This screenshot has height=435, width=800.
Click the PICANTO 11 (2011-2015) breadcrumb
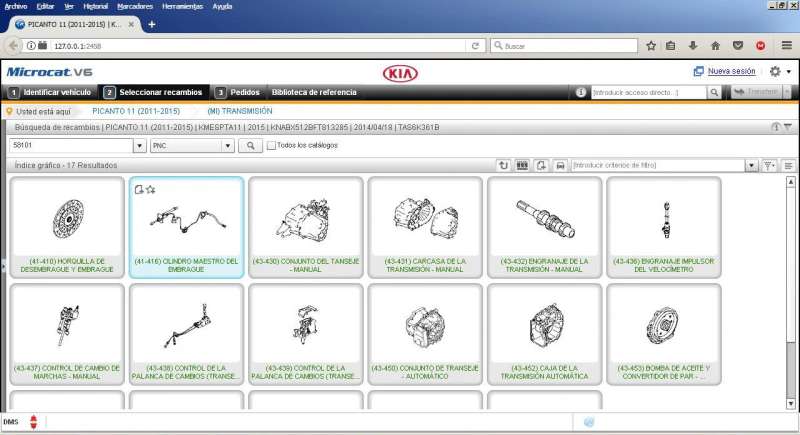135,111
